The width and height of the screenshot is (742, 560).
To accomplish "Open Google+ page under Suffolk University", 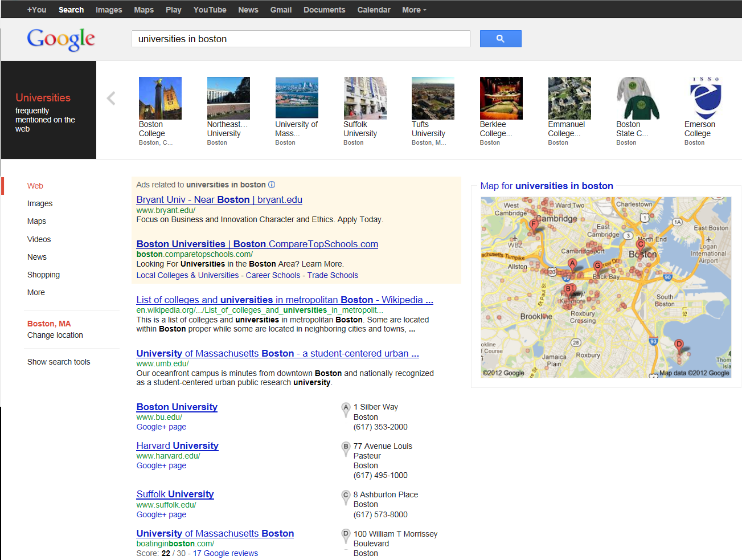I will pyautogui.click(x=161, y=514).
